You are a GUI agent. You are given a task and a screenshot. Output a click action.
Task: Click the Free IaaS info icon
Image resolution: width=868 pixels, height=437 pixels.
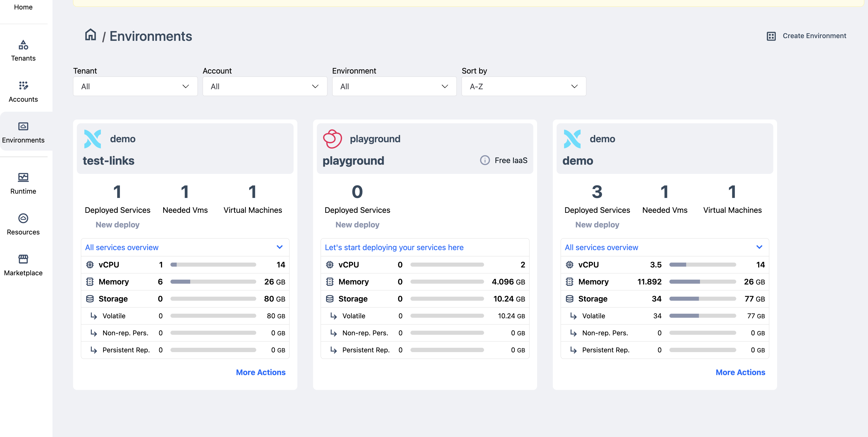(x=485, y=160)
